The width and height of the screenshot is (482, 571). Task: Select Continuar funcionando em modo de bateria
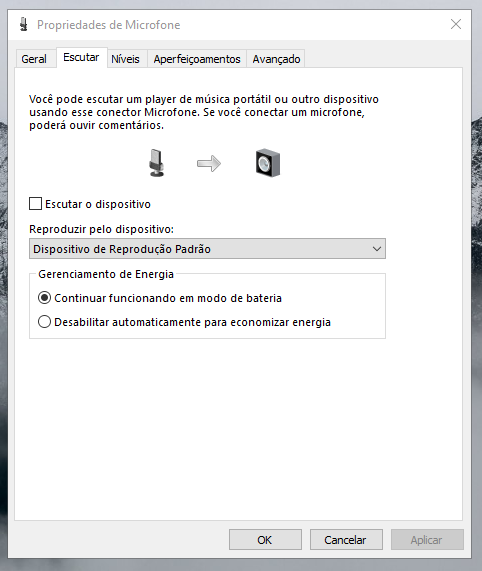[x=44, y=298]
